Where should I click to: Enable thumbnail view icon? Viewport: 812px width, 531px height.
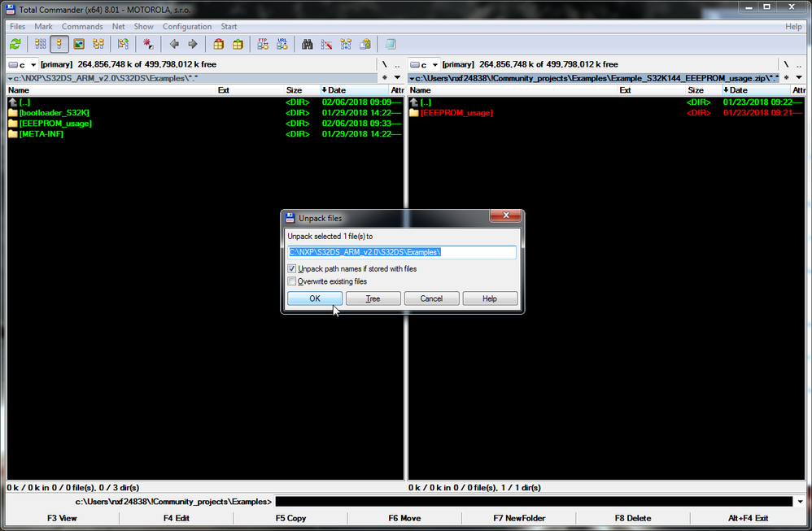pyautogui.click(x=79, y=44)
